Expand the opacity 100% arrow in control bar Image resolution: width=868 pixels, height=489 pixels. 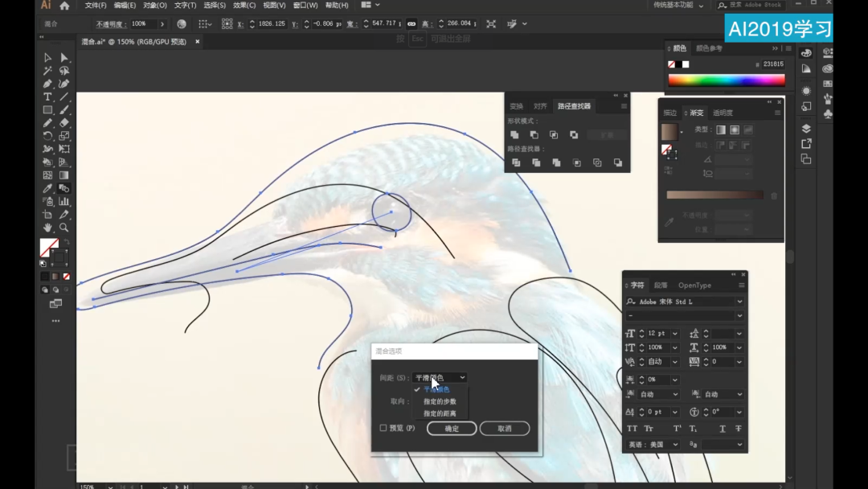click(x=162, y=24)
